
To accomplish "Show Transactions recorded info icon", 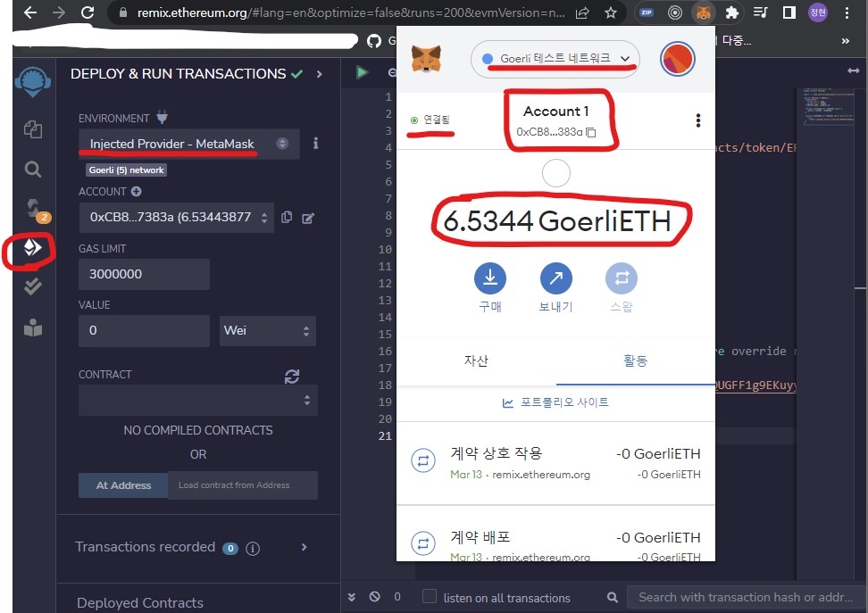I will point(253,548).
